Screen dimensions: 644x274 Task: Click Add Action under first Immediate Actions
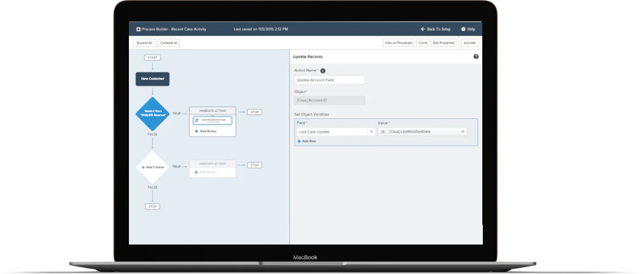208,131
